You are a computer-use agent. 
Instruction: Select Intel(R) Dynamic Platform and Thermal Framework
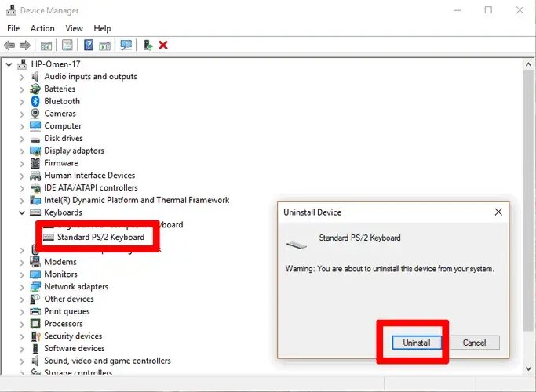pyautogui.click(x=137, y=200)
